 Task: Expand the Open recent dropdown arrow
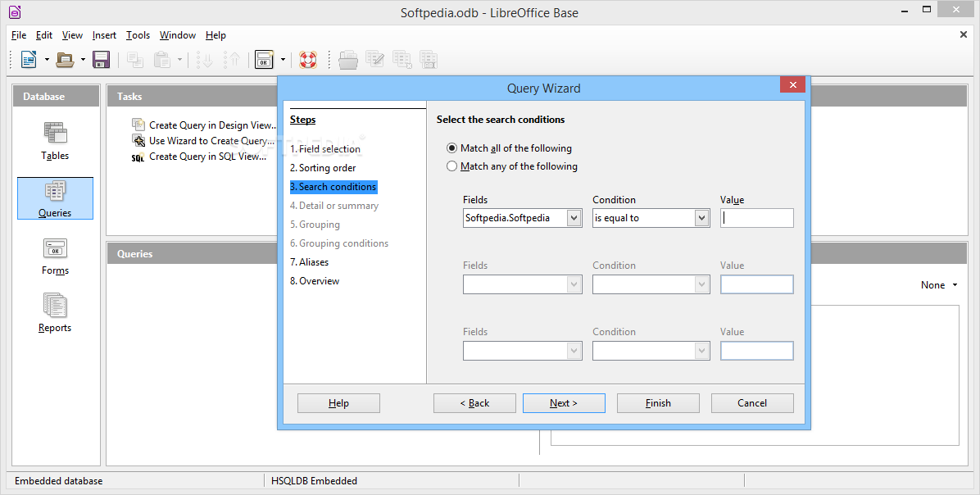pyautogui.click(x=83, y=60)
